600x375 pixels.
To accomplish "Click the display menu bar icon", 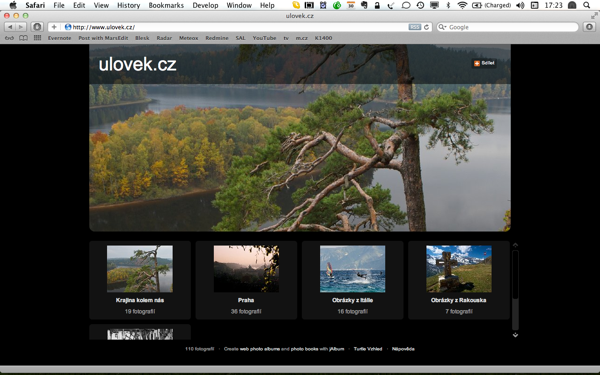I will point(434,5).
